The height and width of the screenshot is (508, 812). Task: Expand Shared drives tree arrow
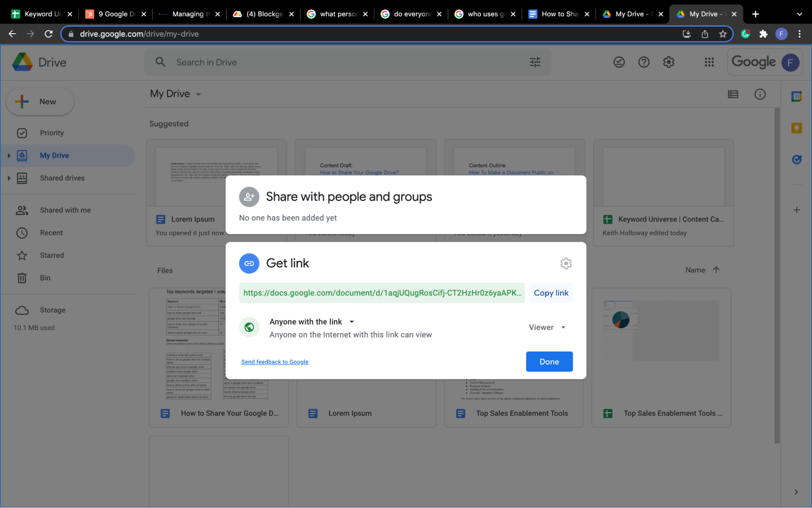pyautogui.click(x=9, y=178)
